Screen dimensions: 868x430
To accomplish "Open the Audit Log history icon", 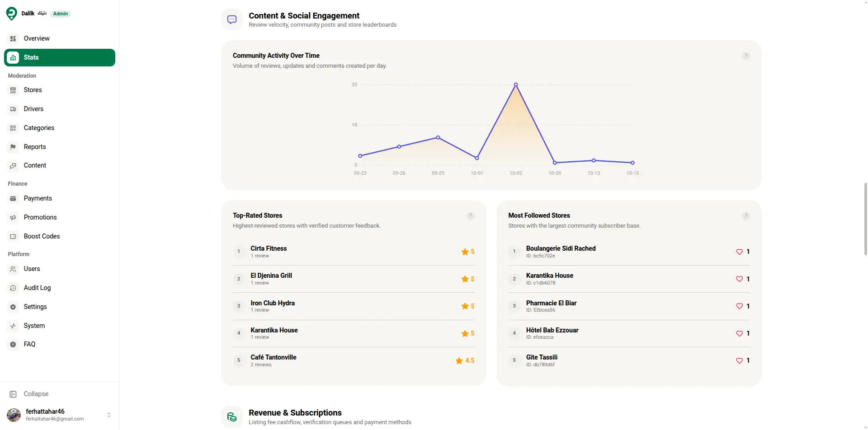I will (13, 288).
